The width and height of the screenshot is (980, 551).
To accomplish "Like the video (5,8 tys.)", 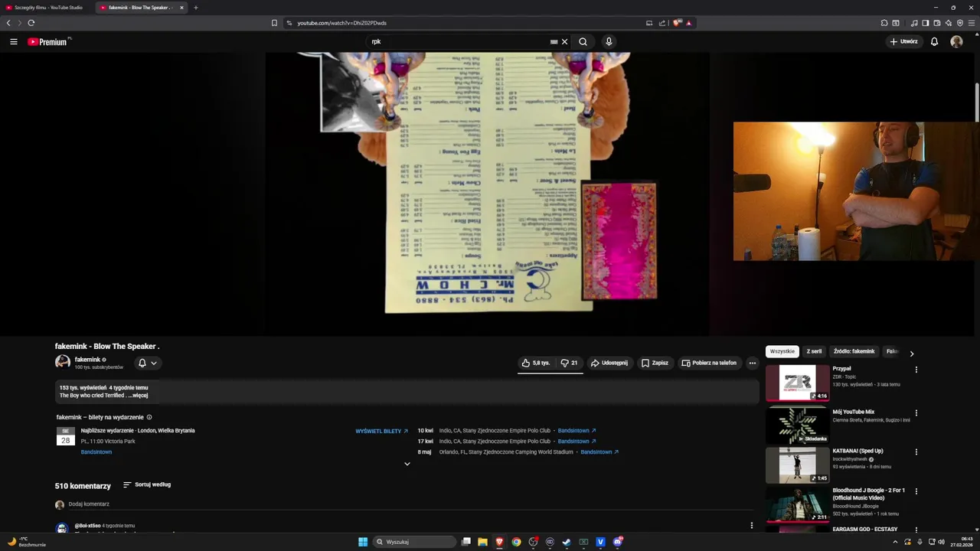I will pyautogui.click(x=536, y=363).
